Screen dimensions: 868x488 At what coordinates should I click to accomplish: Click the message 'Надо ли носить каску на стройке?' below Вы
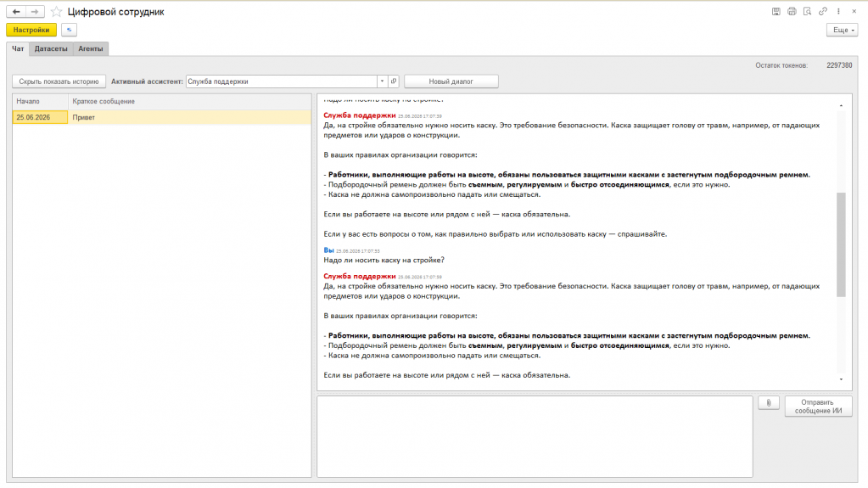click(x=384, y=260)
